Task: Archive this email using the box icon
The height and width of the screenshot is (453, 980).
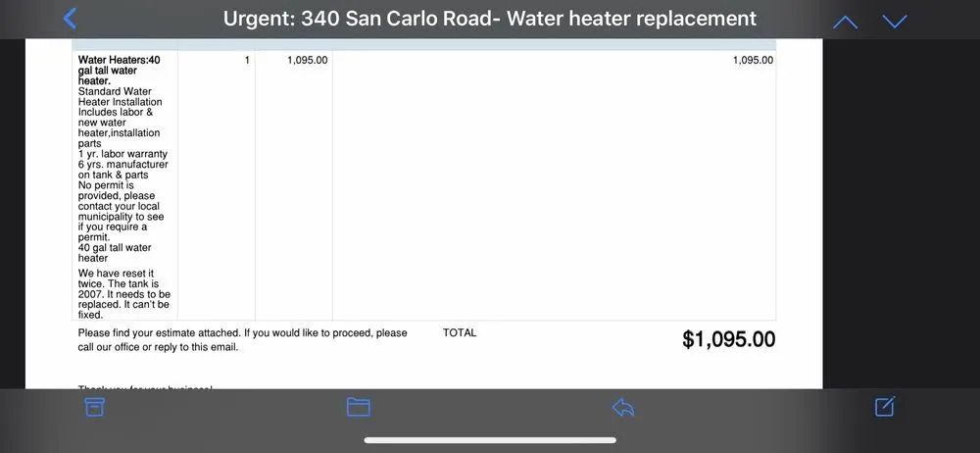Action: [x=94, y=407]
